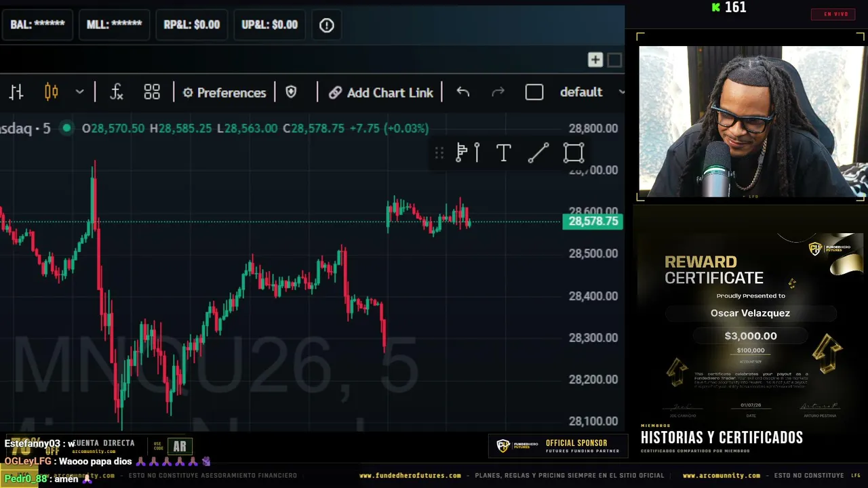Click the High value 28,585.25

pyautogui.click(x=181, y=128)
